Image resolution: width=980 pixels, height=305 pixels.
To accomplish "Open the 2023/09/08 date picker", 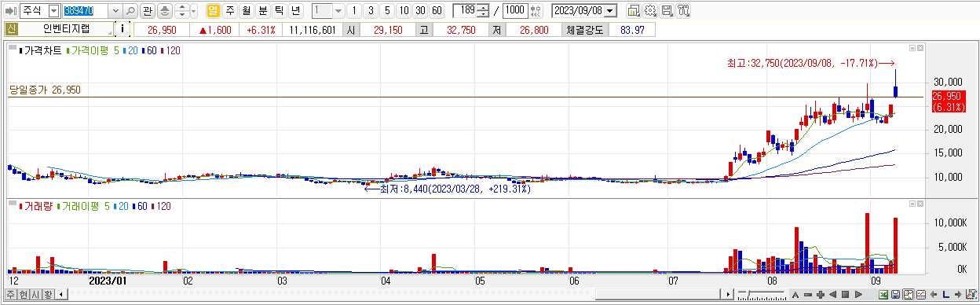I will (x=611, y=11).
